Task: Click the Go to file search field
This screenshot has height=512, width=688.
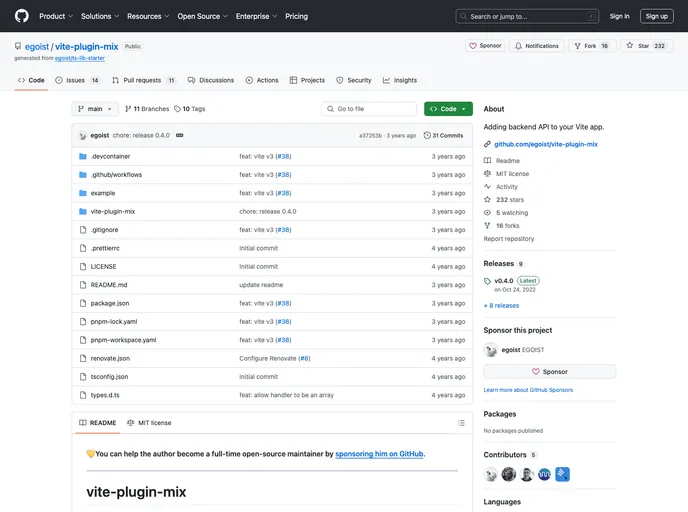Action: 369,108
